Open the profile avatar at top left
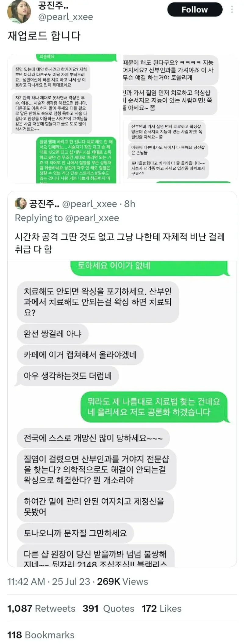 click(x=19, y=12)
